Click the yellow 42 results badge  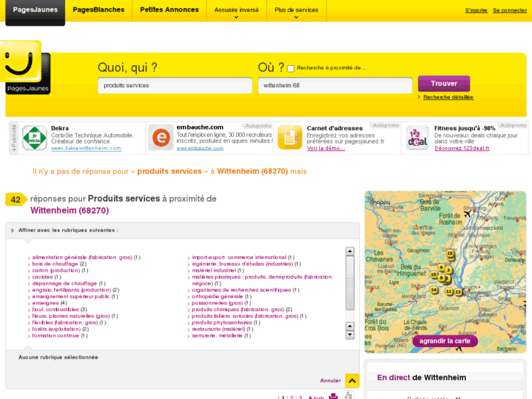(x=16, y=200)
